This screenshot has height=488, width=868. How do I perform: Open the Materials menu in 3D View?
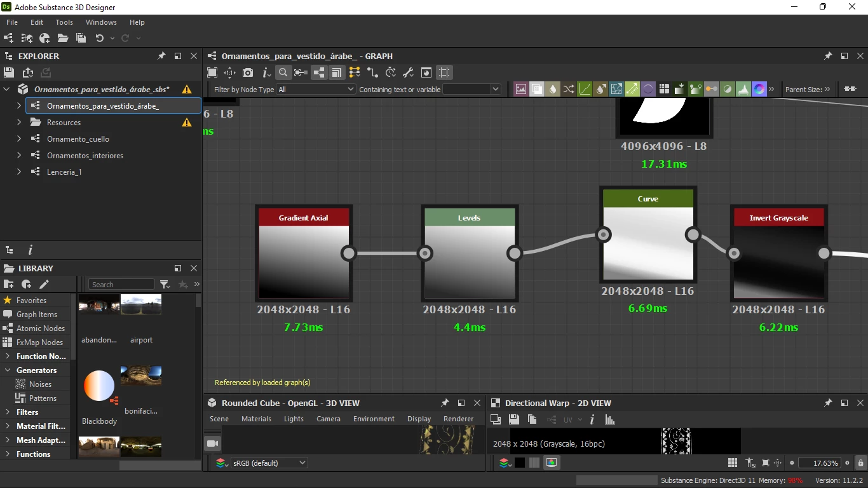256,419
